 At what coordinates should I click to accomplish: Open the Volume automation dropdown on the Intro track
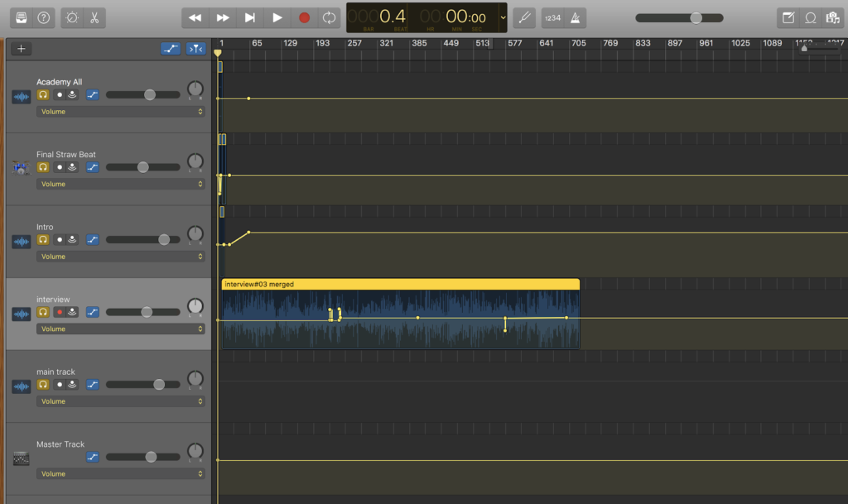coord(120,256)
